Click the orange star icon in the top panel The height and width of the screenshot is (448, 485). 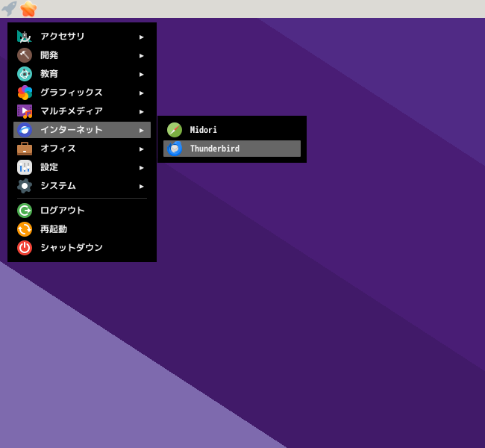(x=28, y=8)
